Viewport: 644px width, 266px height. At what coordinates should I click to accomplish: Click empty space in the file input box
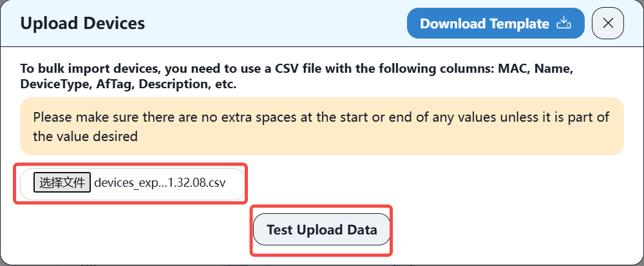[236, 182]
